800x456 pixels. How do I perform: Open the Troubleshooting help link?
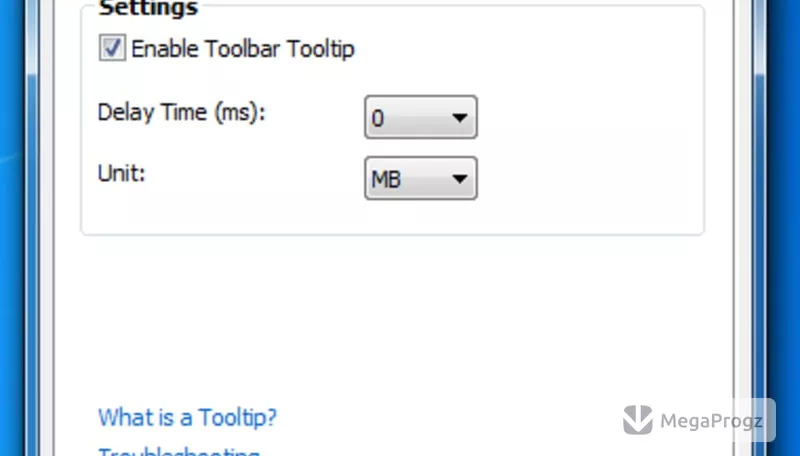(179, 451)
